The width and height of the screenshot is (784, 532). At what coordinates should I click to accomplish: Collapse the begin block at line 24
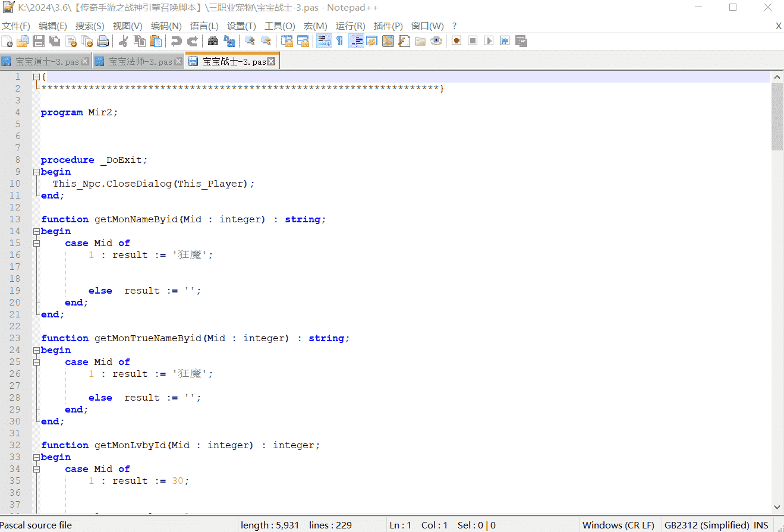coord(36,350)
